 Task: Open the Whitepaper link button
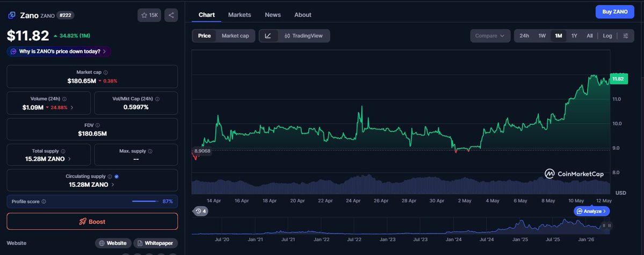point(156,243)
